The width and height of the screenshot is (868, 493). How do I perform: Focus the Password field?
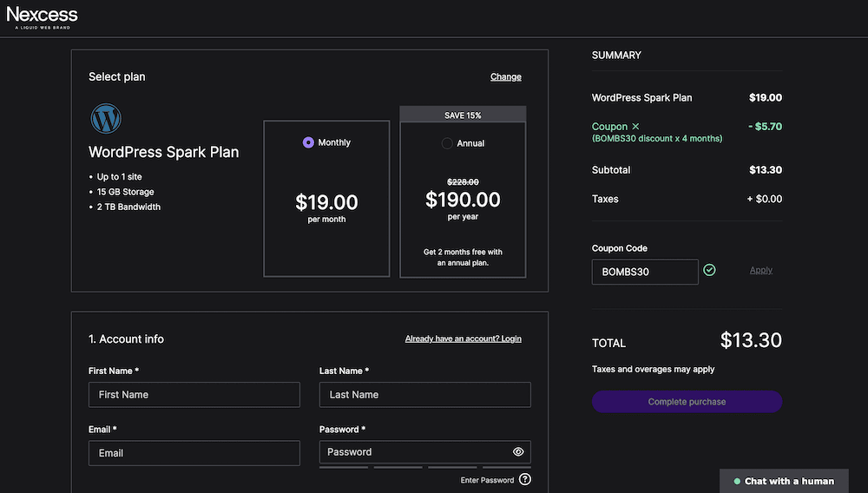425,452
